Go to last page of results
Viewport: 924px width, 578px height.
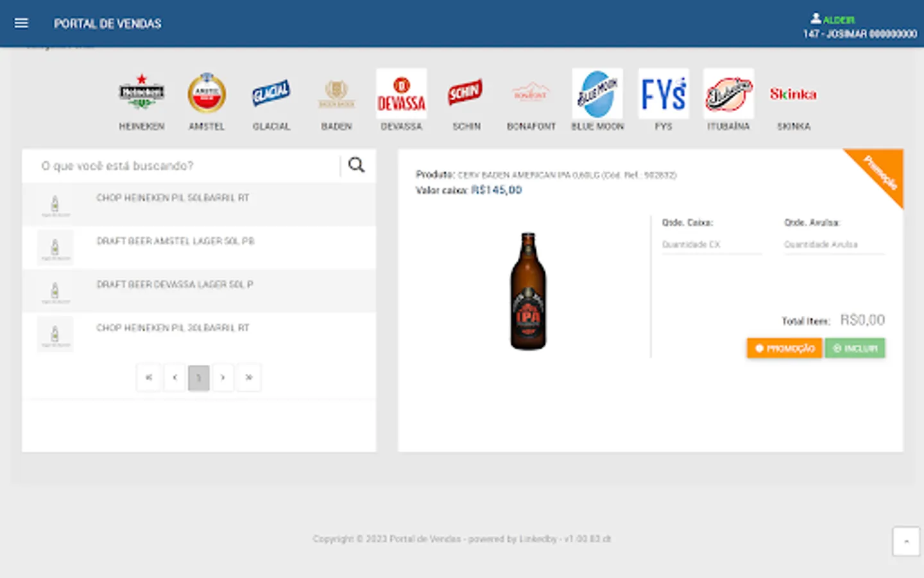[248, 378]
